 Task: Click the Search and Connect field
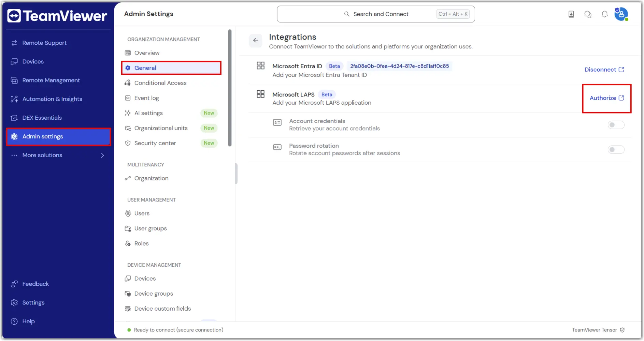coord(376,14)
